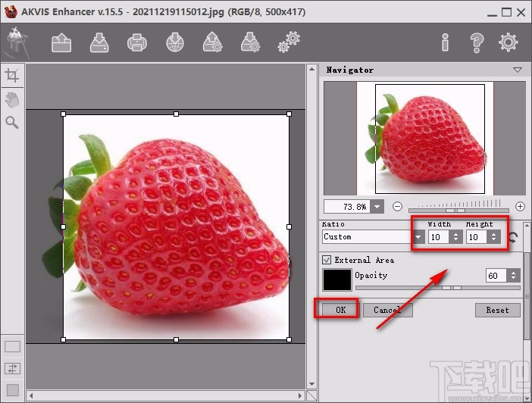
Task: Open batch processing gears icon
Action: pos(289,42)
